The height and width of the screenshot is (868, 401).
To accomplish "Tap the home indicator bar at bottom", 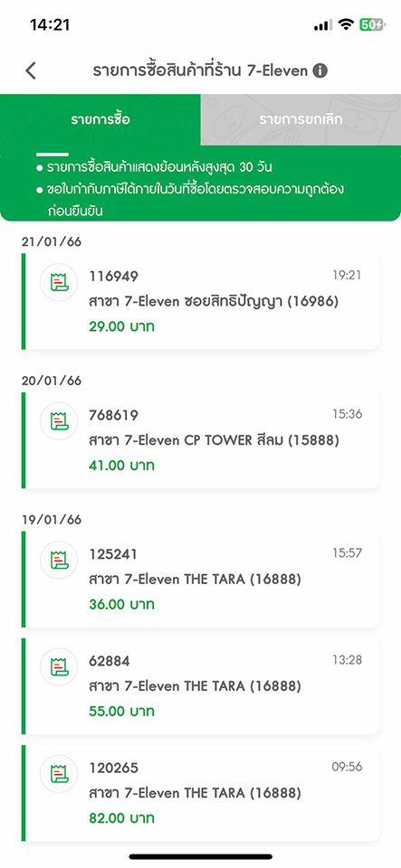I will coord(201,856).
